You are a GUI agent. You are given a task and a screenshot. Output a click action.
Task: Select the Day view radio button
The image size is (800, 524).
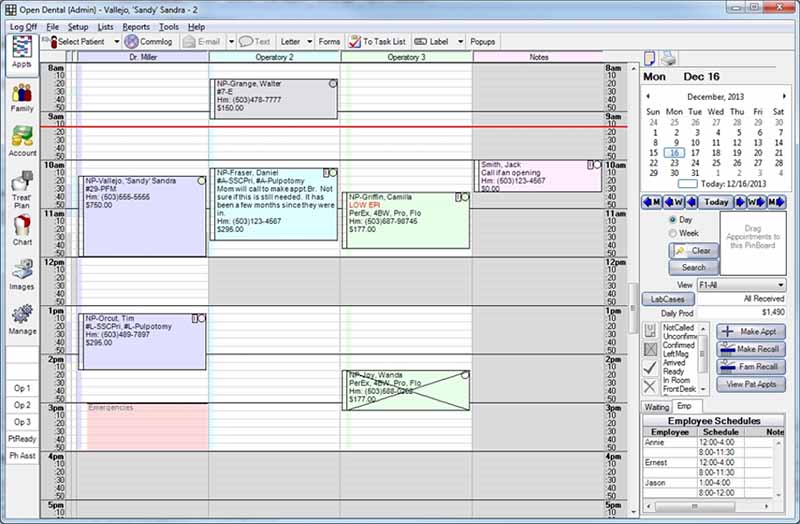pyautogui.click(x=672, y=219)
